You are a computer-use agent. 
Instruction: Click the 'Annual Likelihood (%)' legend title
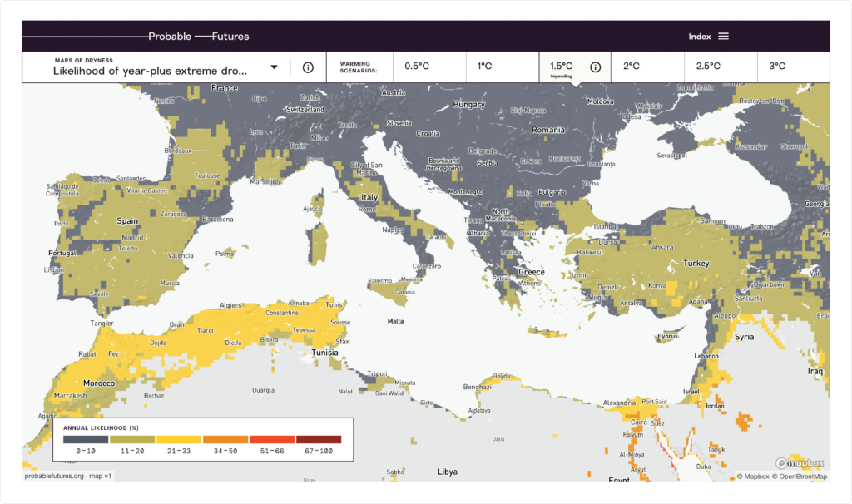(101, 428)
